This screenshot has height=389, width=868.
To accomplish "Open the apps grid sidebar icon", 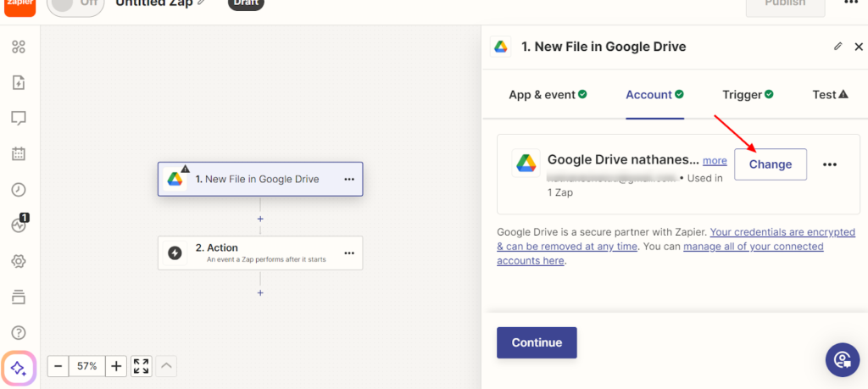I will tap(19, 47).
